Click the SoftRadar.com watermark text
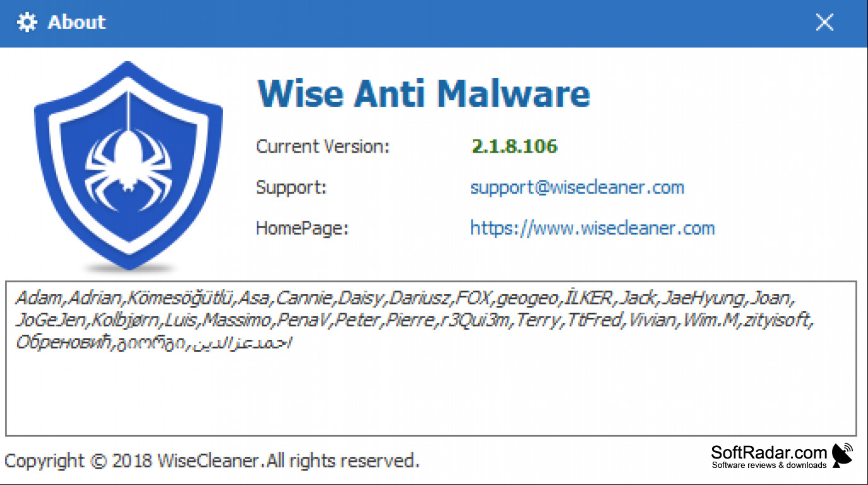This screenshot has width=868, height=485. 769,452
